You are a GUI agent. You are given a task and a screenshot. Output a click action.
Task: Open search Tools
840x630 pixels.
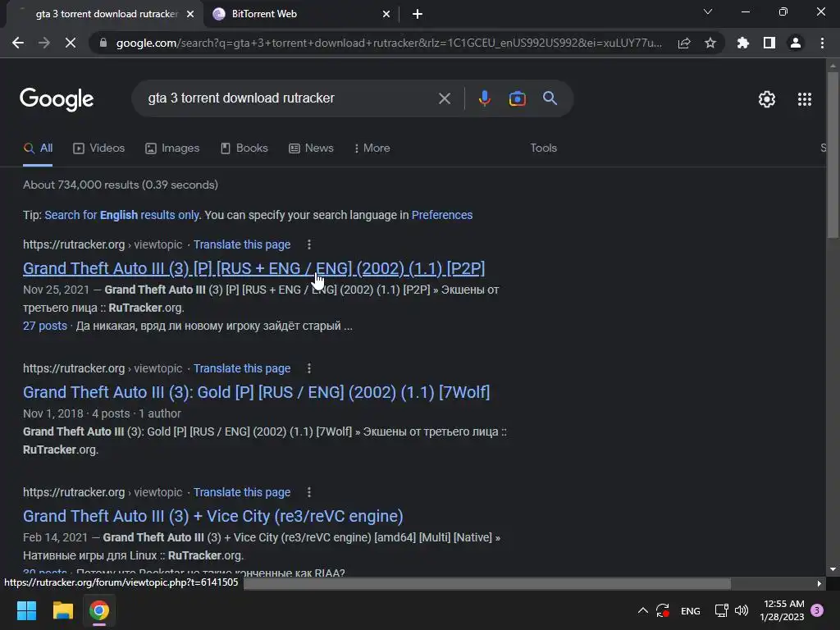(x=543, y=148)
